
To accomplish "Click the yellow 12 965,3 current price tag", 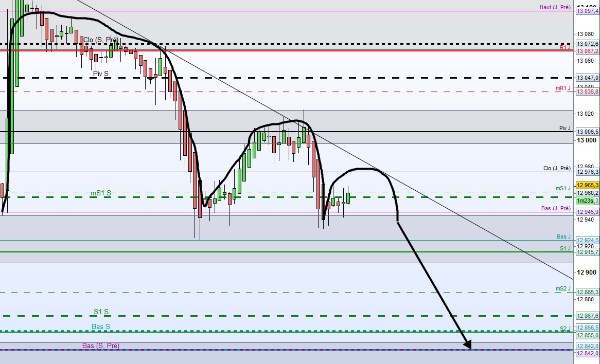I will 587,185.
